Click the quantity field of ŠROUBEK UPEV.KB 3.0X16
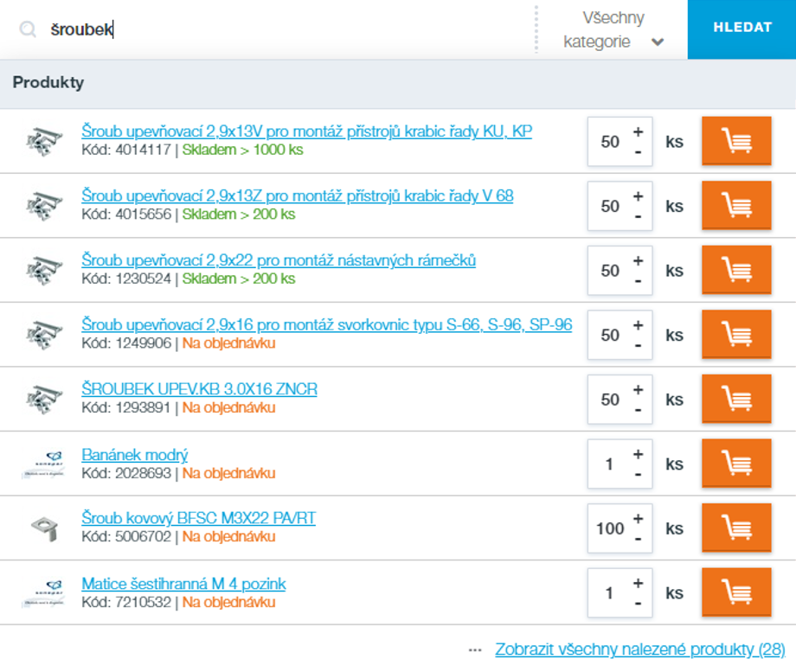 click(x=609, y=400)
